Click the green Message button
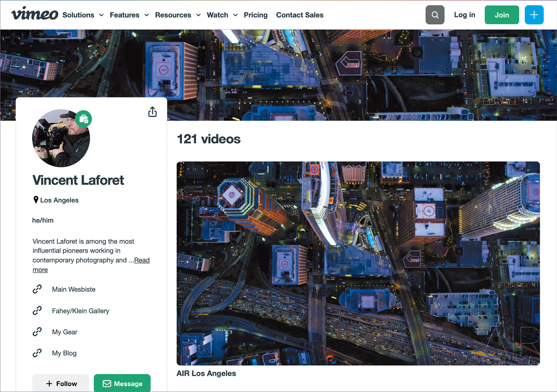The width and height of the screenshot is (557, 392). coord(122,383)
